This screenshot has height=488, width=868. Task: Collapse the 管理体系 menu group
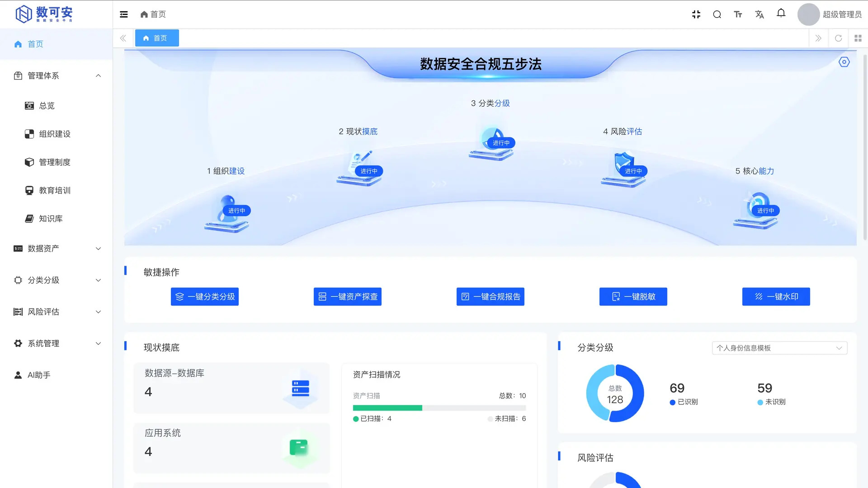[56, 75]
